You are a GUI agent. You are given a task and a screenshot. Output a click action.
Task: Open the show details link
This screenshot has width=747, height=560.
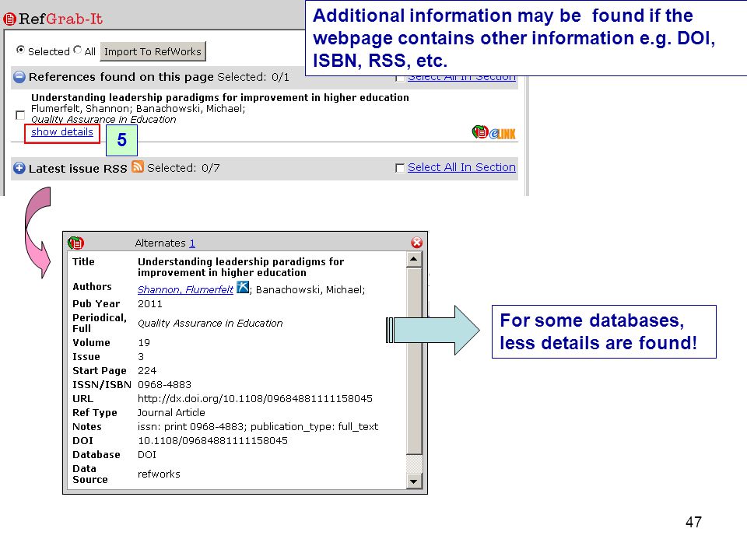pyautogui.click(x=62, y=132)
